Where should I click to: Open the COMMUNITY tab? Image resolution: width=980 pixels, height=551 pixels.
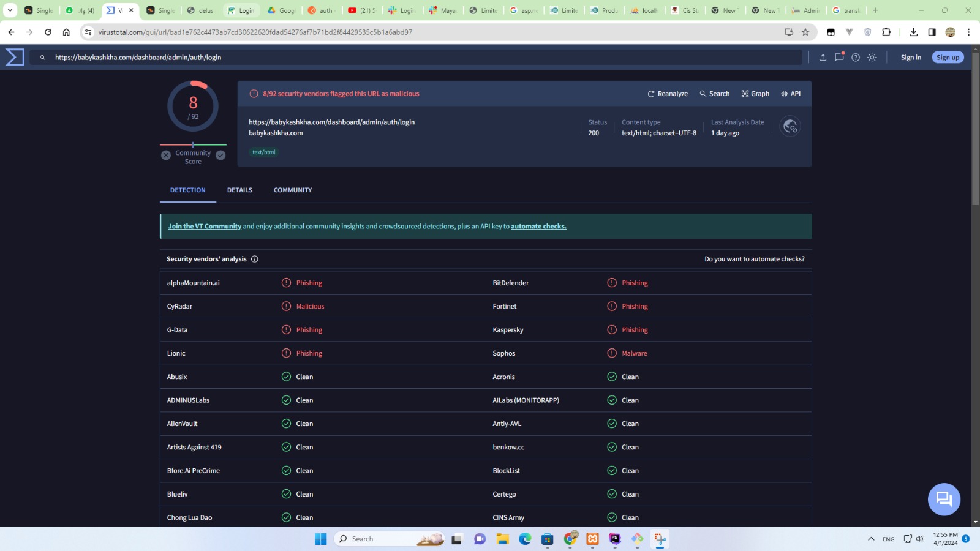293,190
